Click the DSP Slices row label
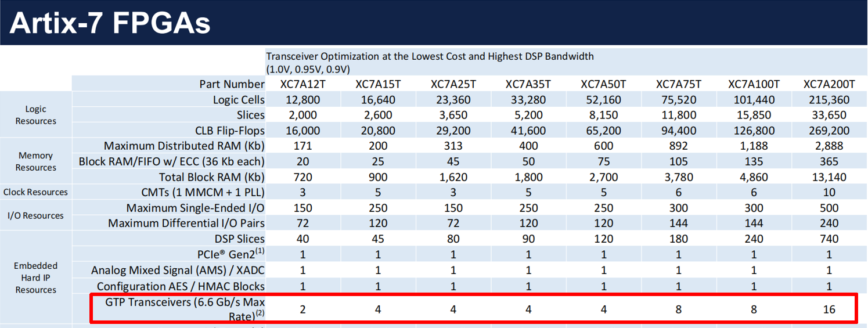Screen dimensions: 868x328 [240, 239]
